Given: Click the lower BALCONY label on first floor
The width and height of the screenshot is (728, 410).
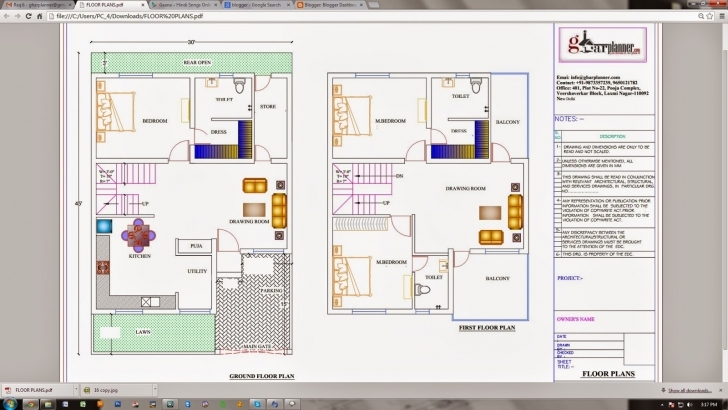Looking at the screenshot, I should coord(498,278).
